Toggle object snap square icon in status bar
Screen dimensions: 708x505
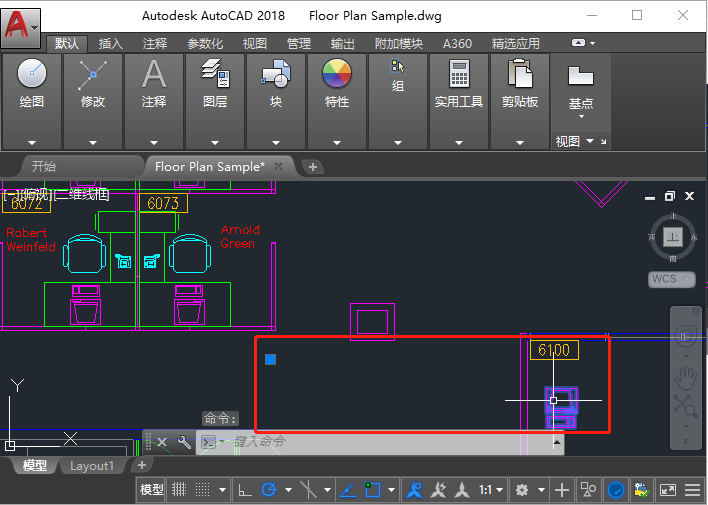click(373, 490)
